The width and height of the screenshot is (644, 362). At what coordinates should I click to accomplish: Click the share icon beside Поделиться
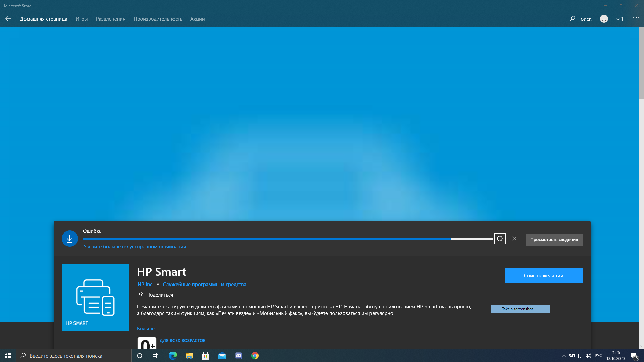[140, 294]
